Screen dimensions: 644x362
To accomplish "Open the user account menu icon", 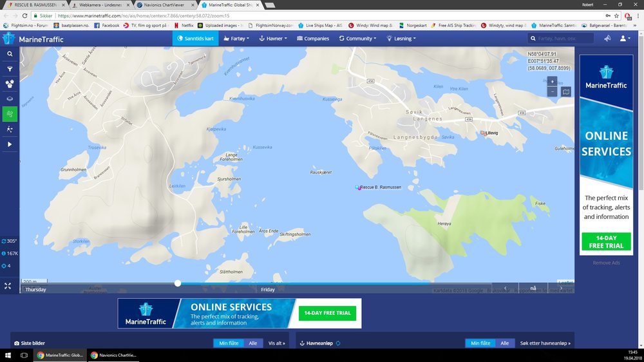I will click(625, 38).
